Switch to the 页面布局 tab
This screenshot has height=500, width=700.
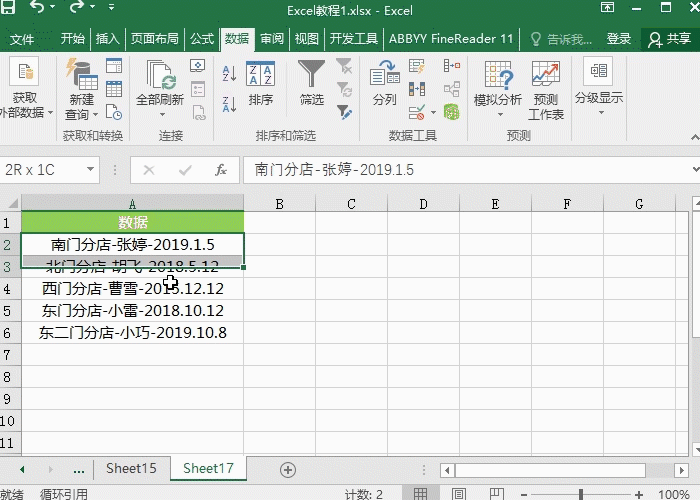coord(154,39)
